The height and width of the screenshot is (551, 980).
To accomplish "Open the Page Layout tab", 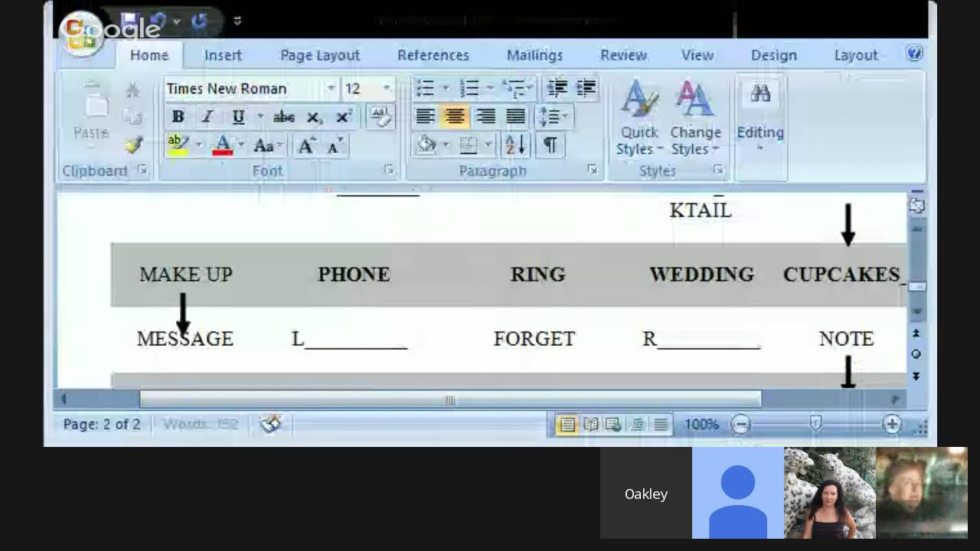I will [320, 55].
